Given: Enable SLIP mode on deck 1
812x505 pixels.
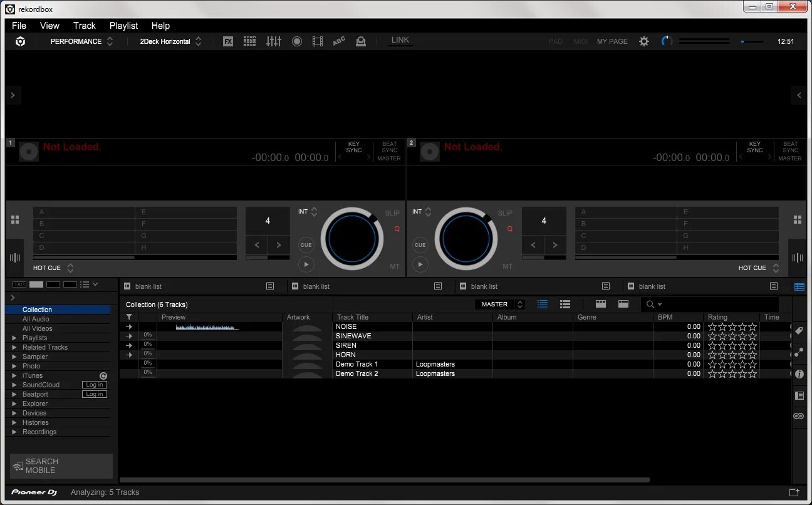Looking at the screenshot, I should click(x=392, y=213).
